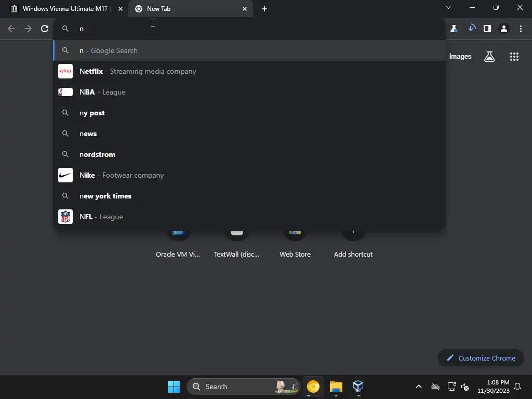
Task: Choose 'Netflix - Streaming media company' suggestion
Action: [249, 71]
